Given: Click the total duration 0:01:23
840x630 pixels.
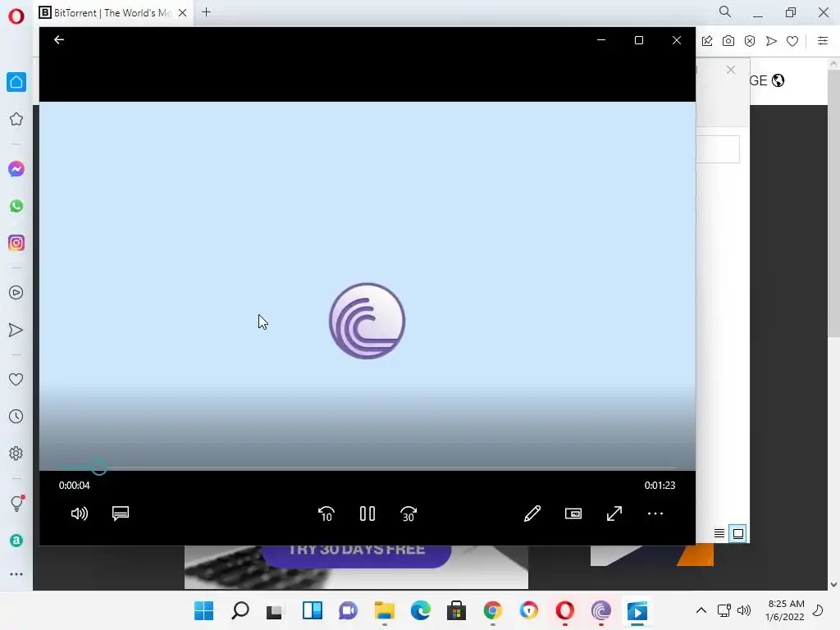Looking at the screenshot, I should click(660, 486).
